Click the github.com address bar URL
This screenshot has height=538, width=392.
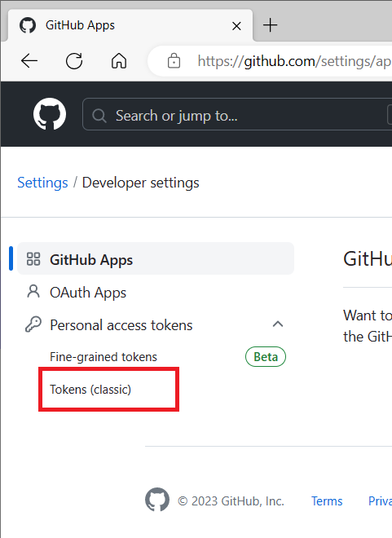[x=294, y=61]
